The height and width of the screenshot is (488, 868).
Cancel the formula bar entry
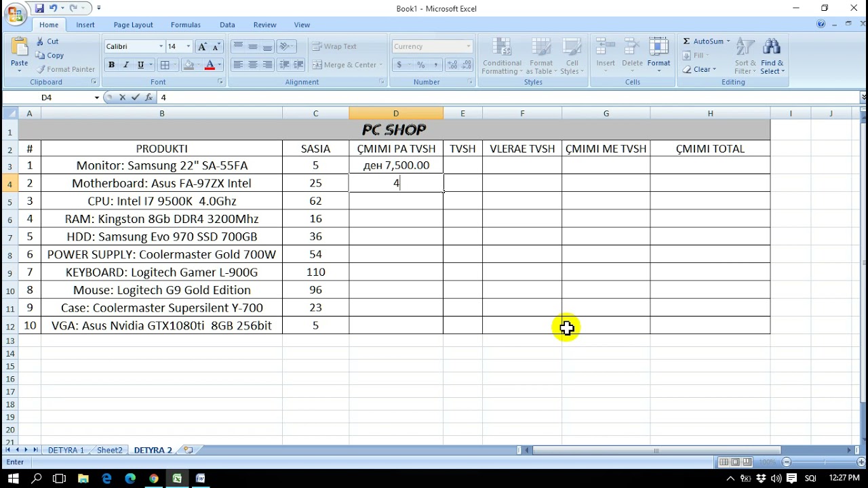[x=122, y=98]
